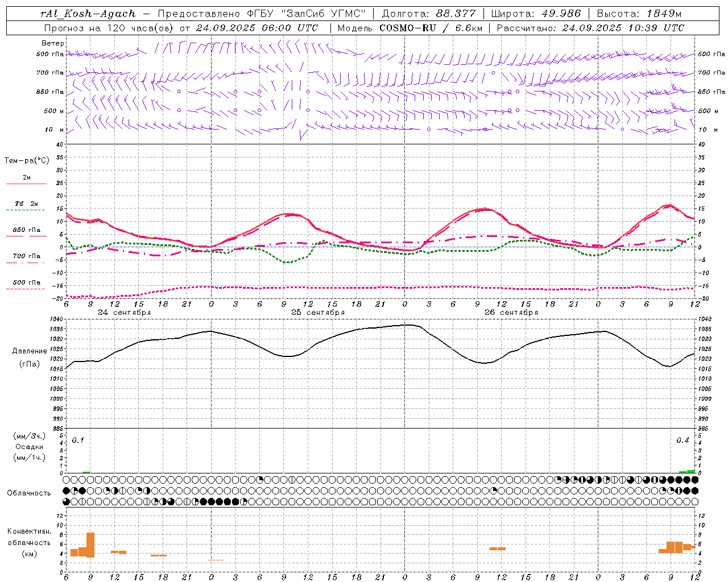
Task: Click the longitude value Долгота: 88.377
Action: (x=429, y=14)
